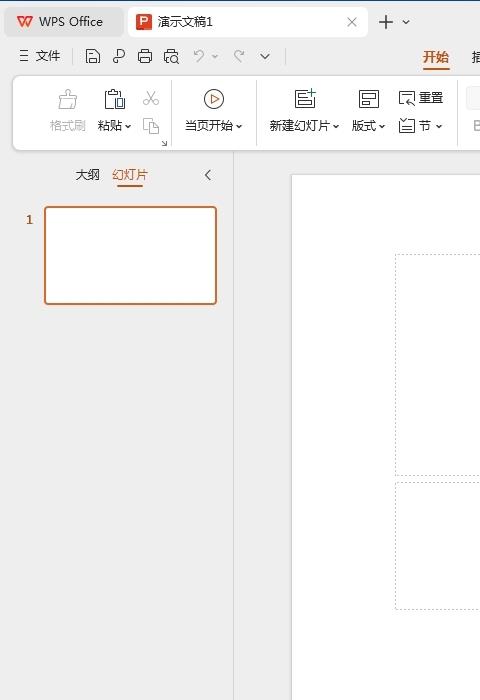Expand the 粘贴 paste dropdown arrow

128,126
